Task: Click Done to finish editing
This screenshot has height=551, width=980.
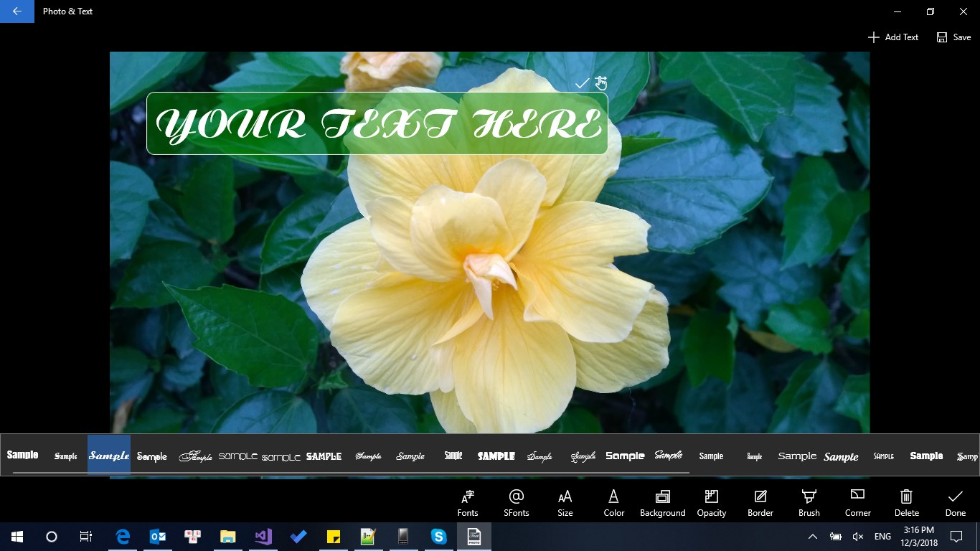Action: 956,503
